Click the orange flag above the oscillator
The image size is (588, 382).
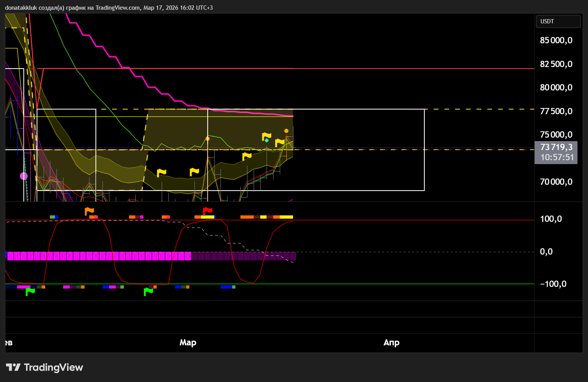(x=89, y=211)
